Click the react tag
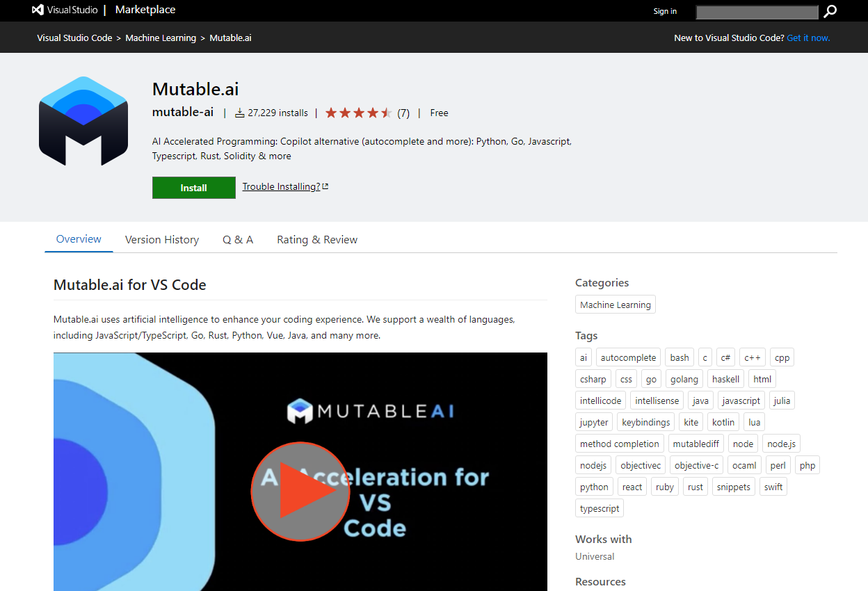 click(632, 487)
